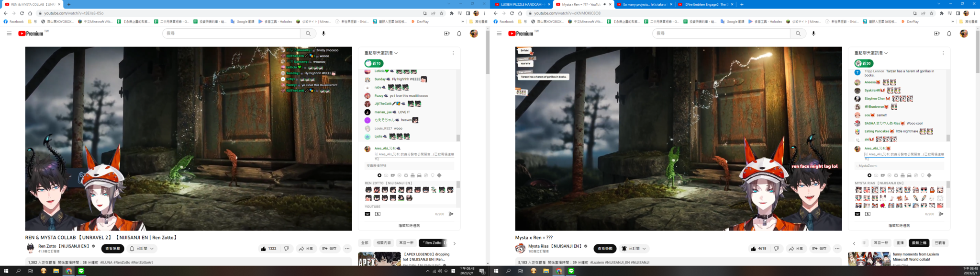Open more actions for Mysta x Ren video

[x=837, y=249]
